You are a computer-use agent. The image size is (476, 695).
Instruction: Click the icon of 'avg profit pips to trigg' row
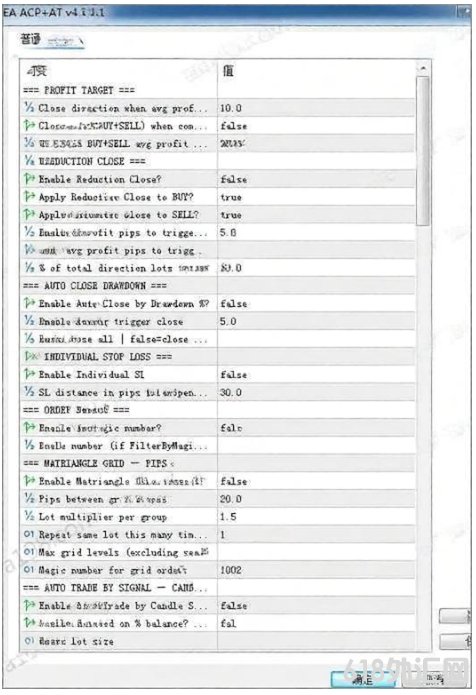click(29, 250)
